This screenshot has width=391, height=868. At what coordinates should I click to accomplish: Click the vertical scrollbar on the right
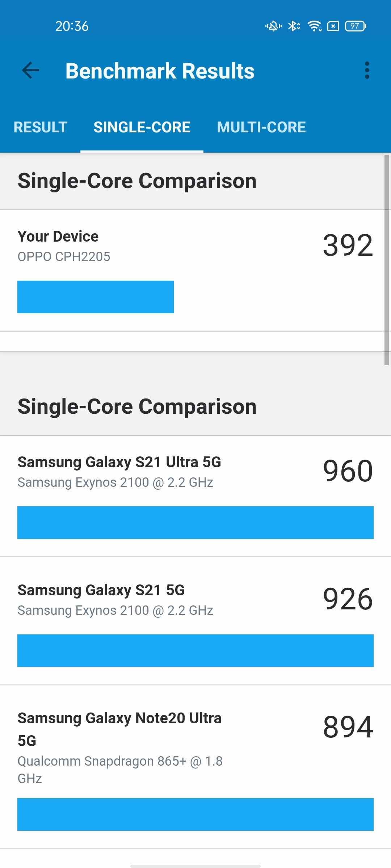(x=387, y=260)
